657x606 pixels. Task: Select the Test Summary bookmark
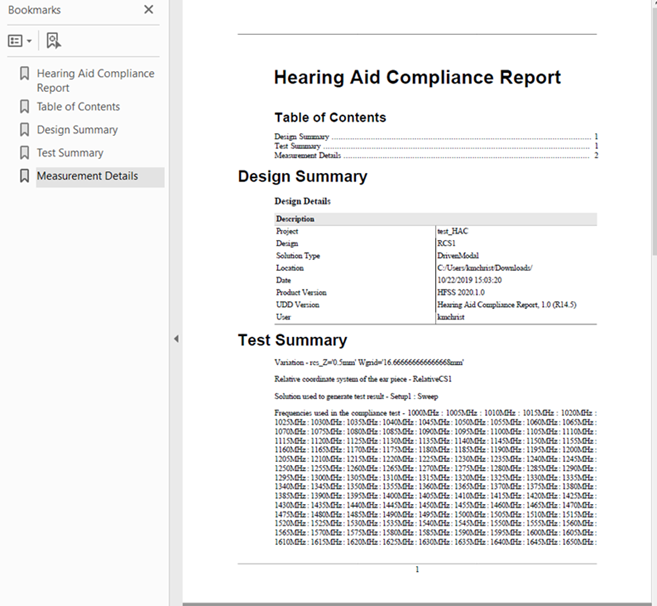pyautogui.click(x=70, y=153)
